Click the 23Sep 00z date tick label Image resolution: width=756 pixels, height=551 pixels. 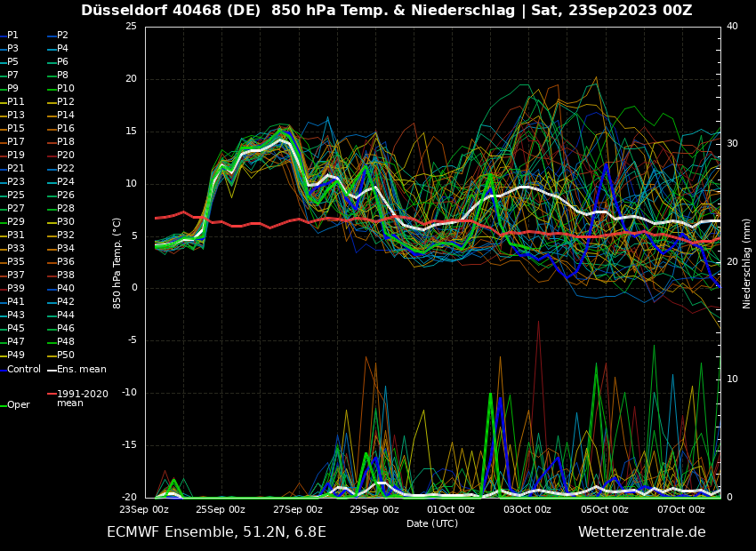tap(144, 509)
